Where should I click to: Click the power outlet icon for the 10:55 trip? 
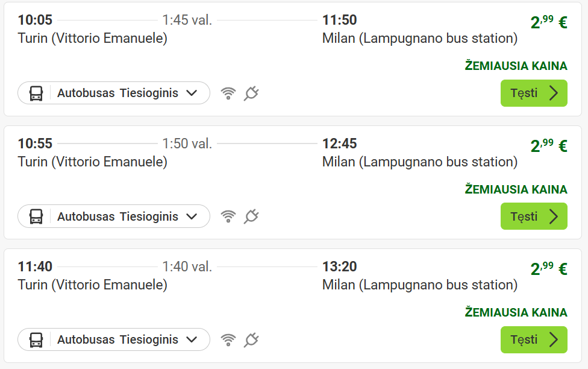coord(251,216)
